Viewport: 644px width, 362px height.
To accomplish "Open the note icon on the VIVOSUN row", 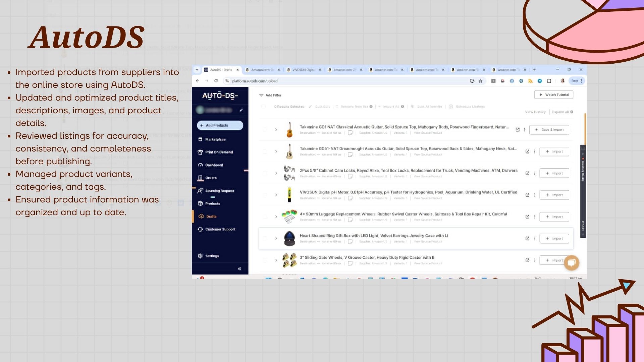I will click(x=350, y=198).
